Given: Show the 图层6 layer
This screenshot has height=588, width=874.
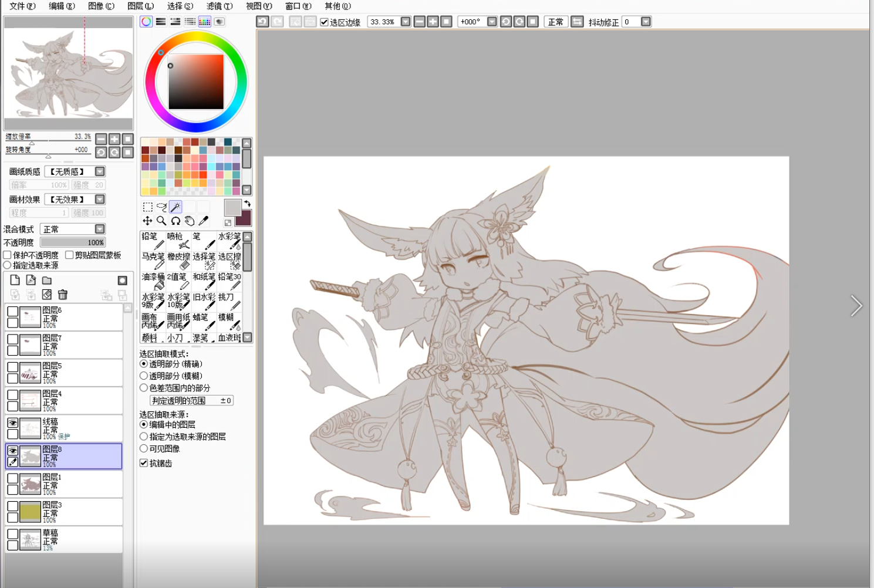Looking at the screenshot, I should [12, 311].
